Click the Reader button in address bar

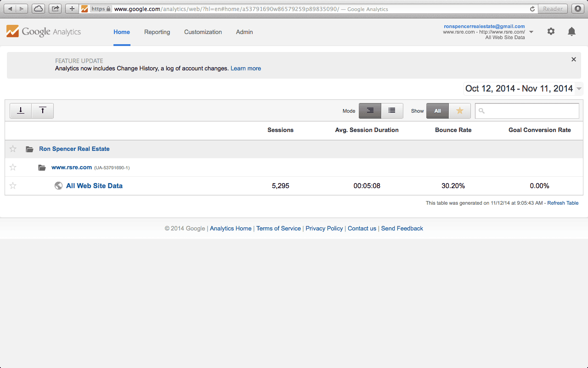pyautogui.click(x=553, y=9)
